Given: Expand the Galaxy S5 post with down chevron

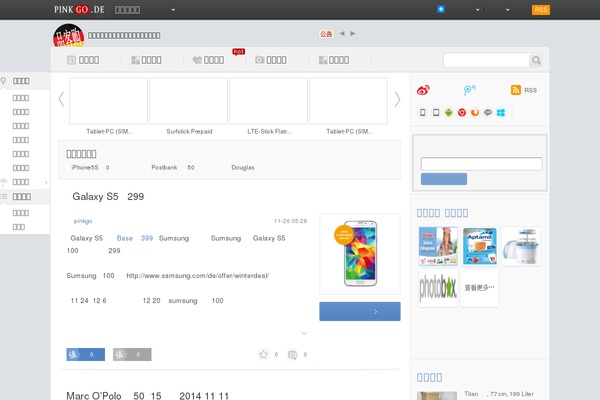Looking at the screenshot, I should pos(304,333).
